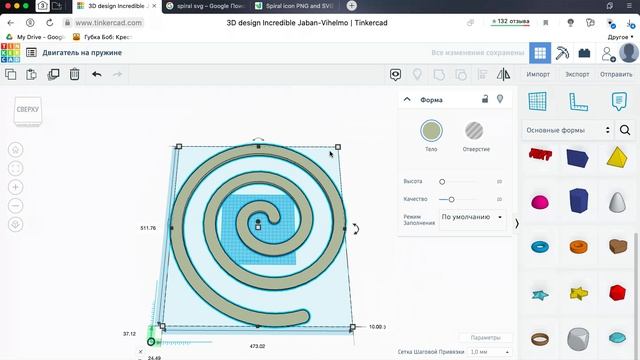Delete the selection with the trash icon
640x360 pixels.
(74, 74)
